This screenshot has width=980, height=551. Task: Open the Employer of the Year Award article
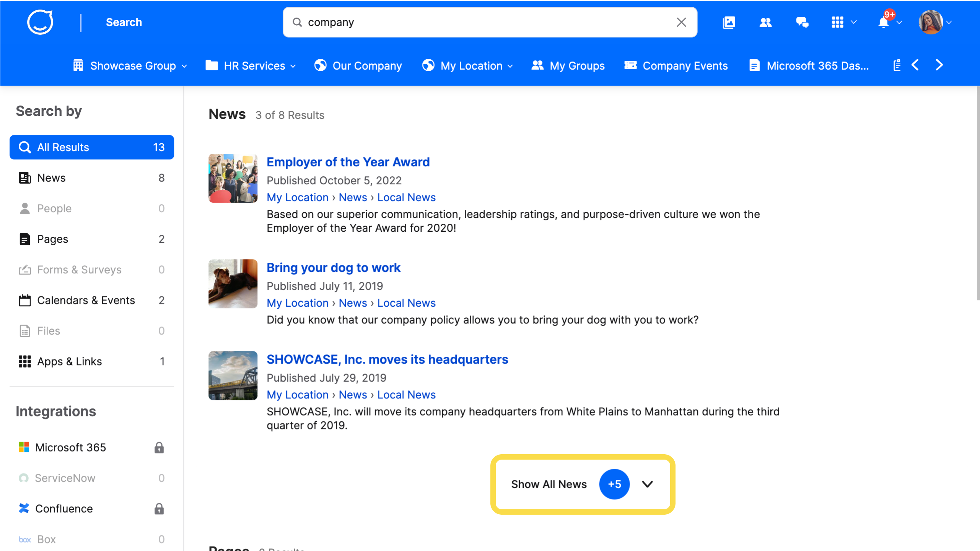click(x=348, y=162)
